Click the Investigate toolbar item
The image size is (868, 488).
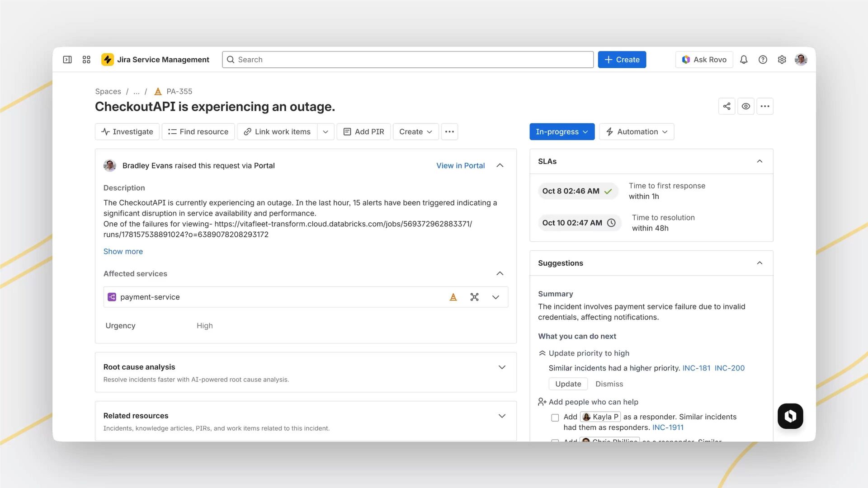pos(127,131)
